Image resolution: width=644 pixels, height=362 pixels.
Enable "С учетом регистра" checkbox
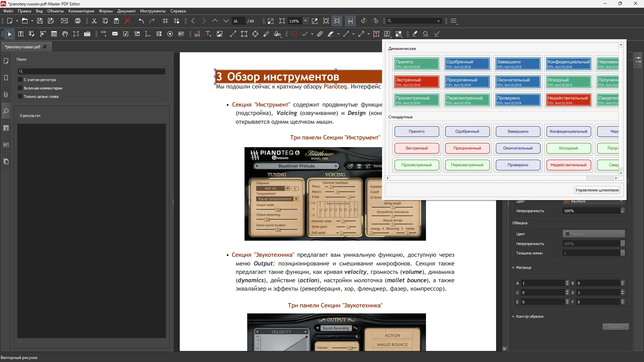coord(20,80)
